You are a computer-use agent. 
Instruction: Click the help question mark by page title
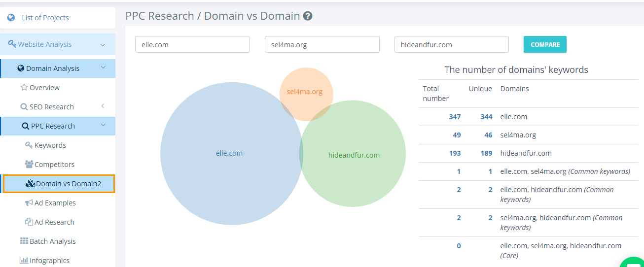[308, 16]
